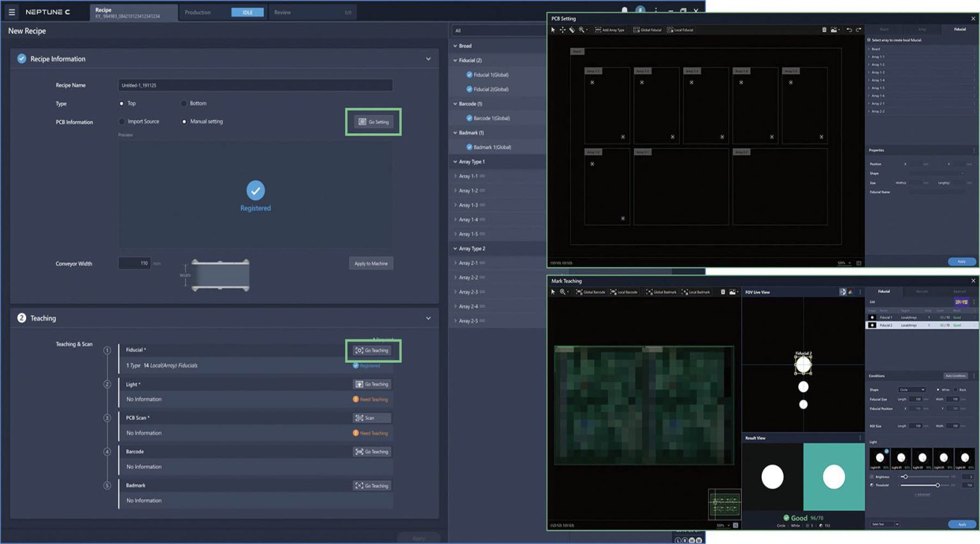Screen dimensions: 980x544
Task: Click the fit-to-screen icon below PCB Setting canvas
Action: [859, 263]
